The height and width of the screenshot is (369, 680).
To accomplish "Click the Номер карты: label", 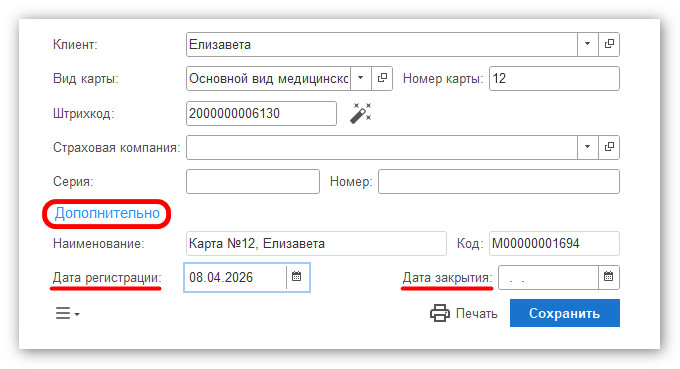I will coord(443,78).
